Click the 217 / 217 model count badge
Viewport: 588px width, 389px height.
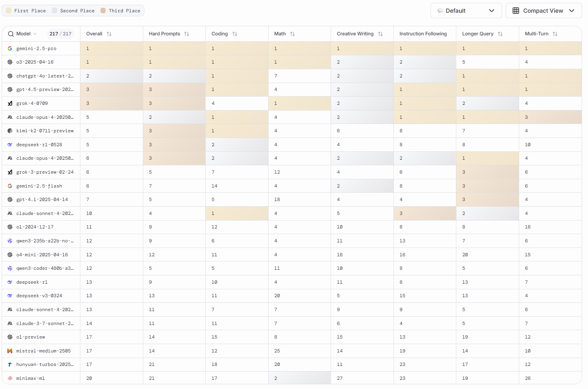tap(60, 34)
